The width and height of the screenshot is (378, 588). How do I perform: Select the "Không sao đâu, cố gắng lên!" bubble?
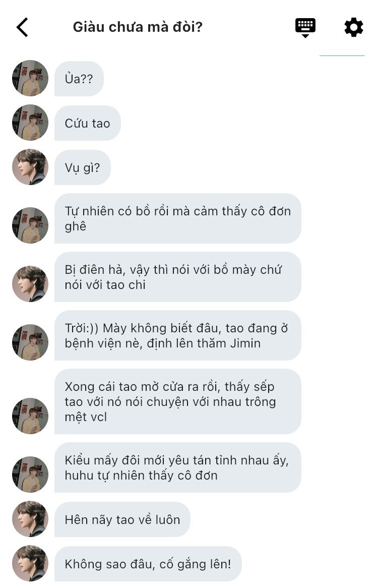click(x=148, y=564)
